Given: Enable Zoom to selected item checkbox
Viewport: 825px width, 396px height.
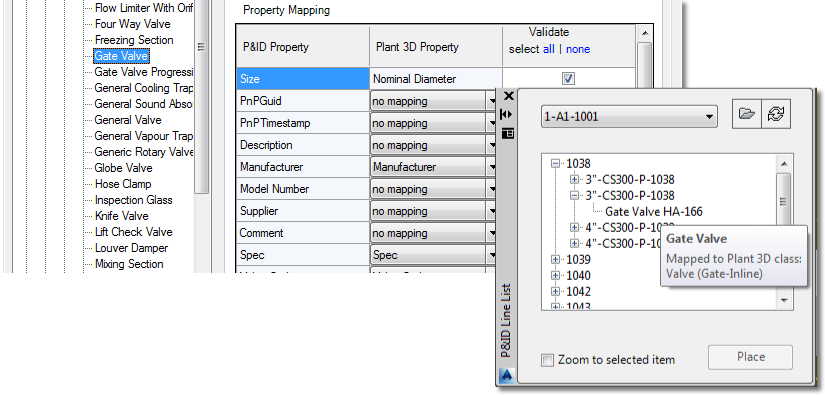Looking at the screenshot, I should pos(548,360).
